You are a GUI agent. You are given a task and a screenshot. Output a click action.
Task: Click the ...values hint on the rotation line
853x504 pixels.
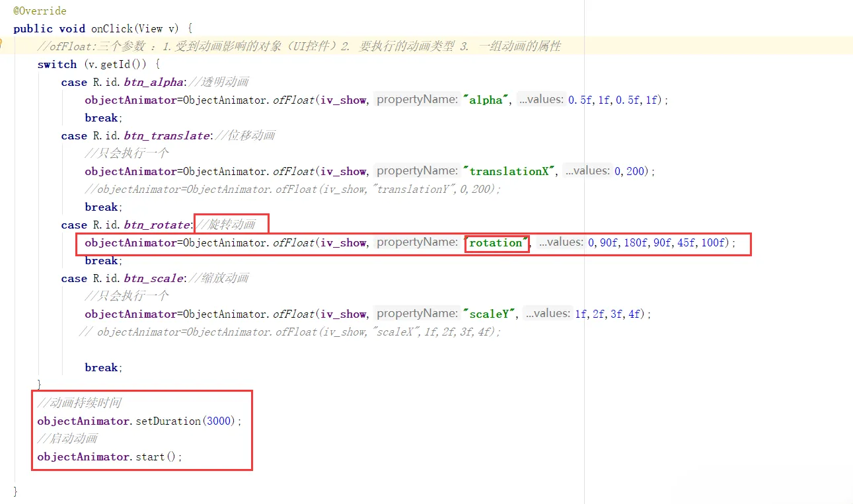pos(561,242)
